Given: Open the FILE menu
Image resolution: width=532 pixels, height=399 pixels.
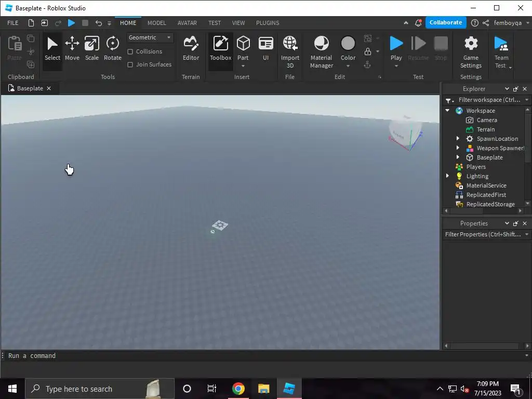Looking at the screenshot, I should 13,23.
